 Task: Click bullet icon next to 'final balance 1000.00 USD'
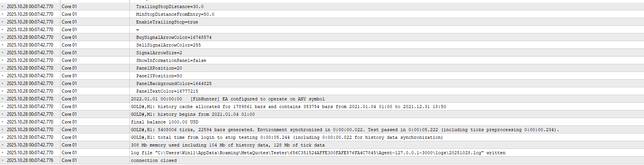pyautogui.click(x=3, y=122)
